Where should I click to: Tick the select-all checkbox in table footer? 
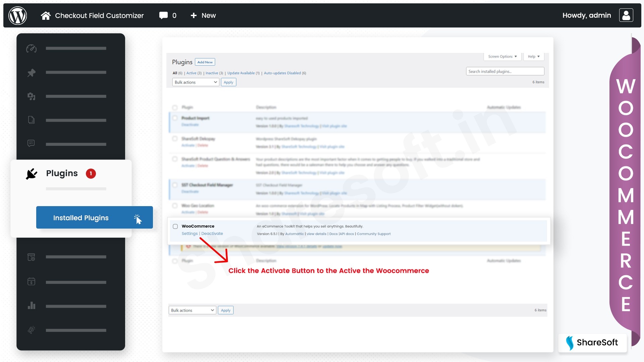coord(175,261)
